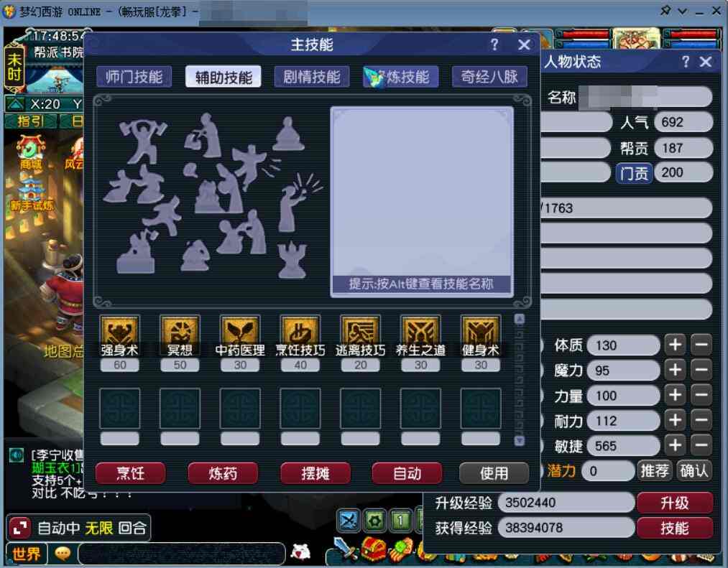Switch to the 剧情技能 tab
This screenshot has height=568, width=728.
tap(312, 77)
